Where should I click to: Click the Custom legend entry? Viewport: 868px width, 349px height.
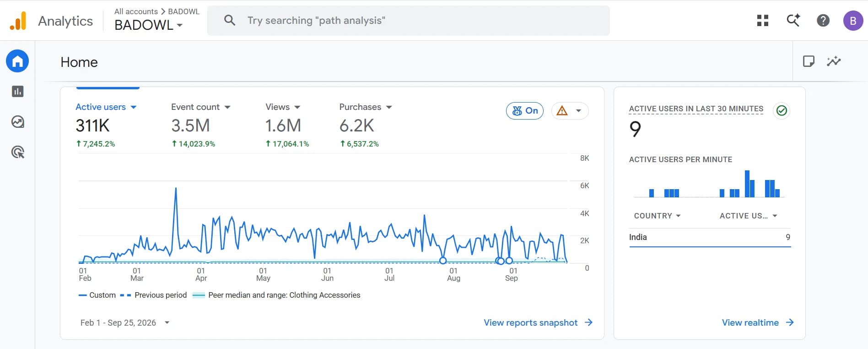coord(97,295)
